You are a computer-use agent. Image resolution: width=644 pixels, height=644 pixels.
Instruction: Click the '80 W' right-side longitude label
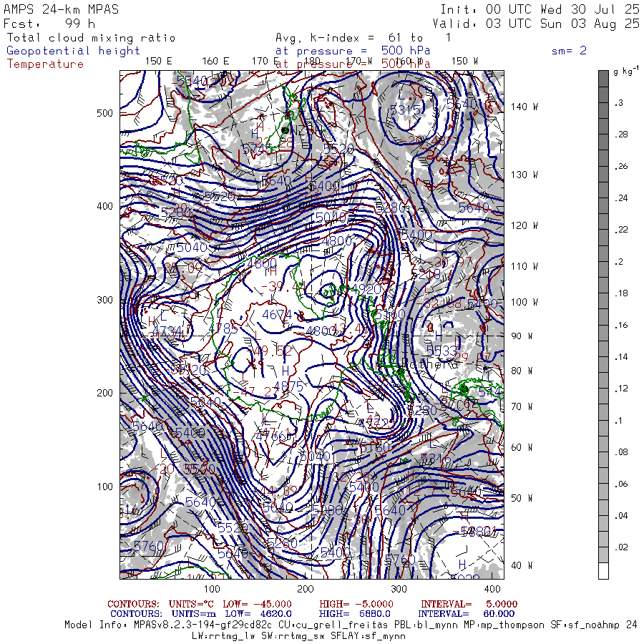click(x=522, y=371)
